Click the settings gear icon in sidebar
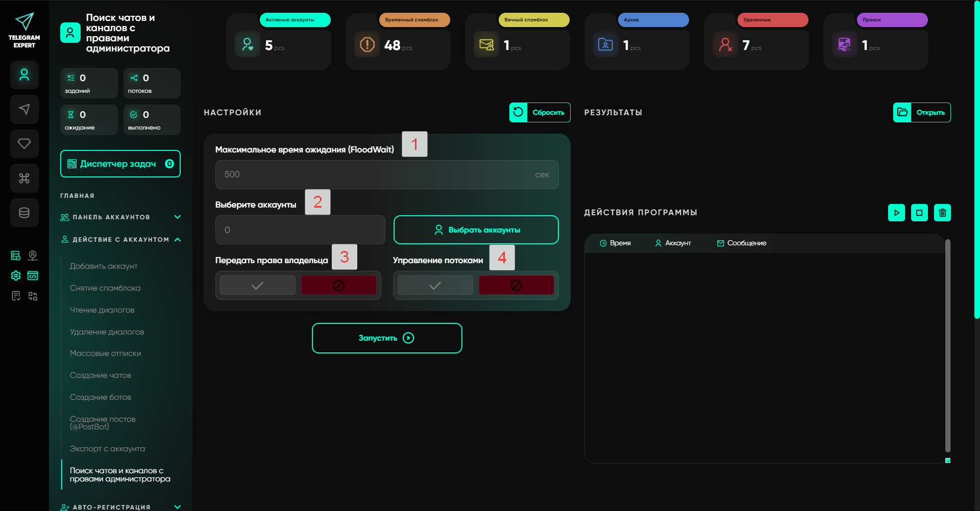 [x=16, y=276]
